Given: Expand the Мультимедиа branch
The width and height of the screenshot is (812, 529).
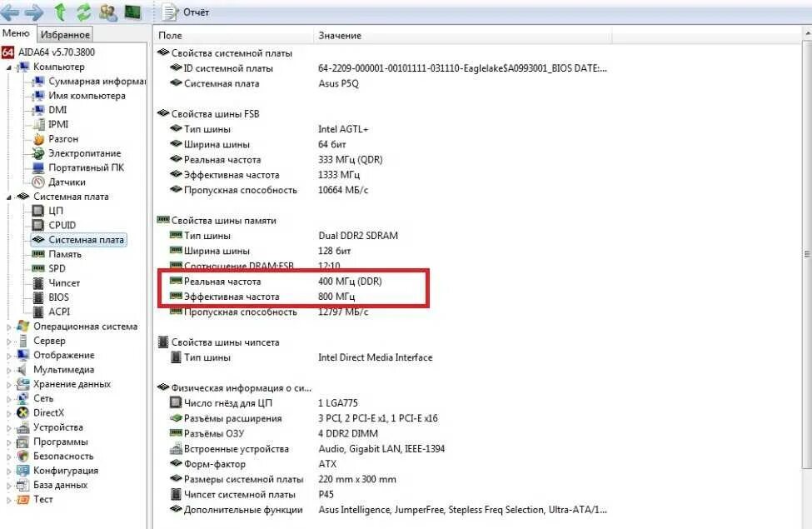Looking at the screenshot, I should pos(9,371).
